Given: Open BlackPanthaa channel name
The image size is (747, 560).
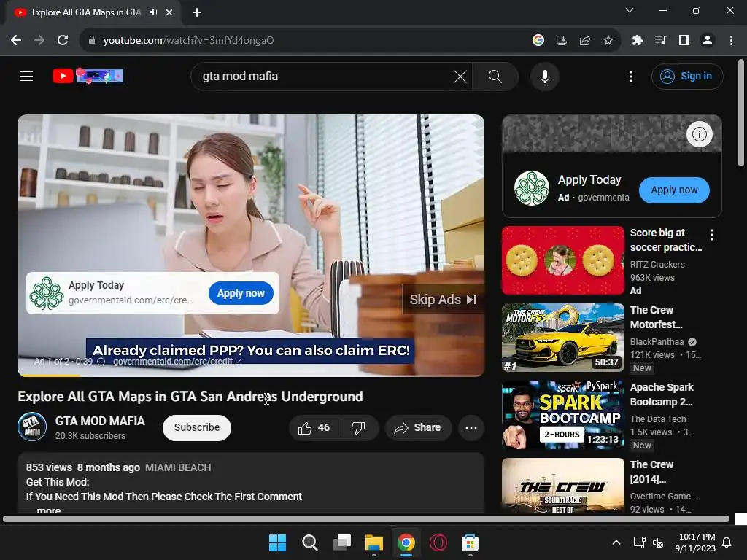Looking at the screenshot, I should click(657, 342).
